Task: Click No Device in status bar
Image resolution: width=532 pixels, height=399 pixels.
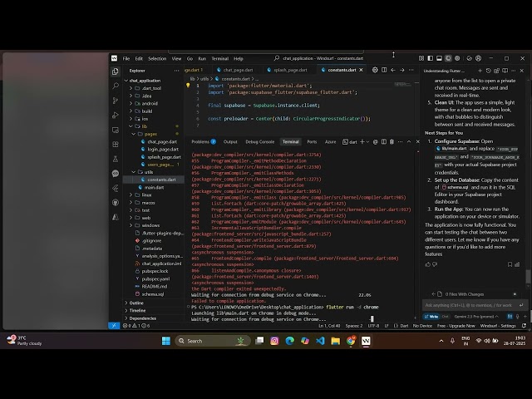Action: tap(422, 326)
